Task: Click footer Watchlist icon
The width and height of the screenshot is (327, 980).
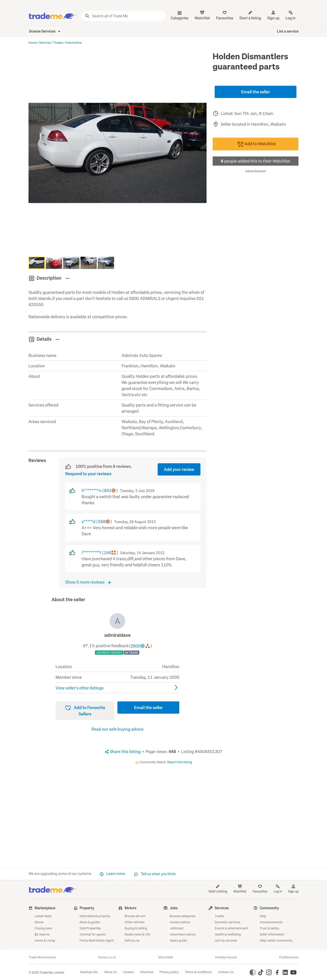Action: click(x=240, y=886)
